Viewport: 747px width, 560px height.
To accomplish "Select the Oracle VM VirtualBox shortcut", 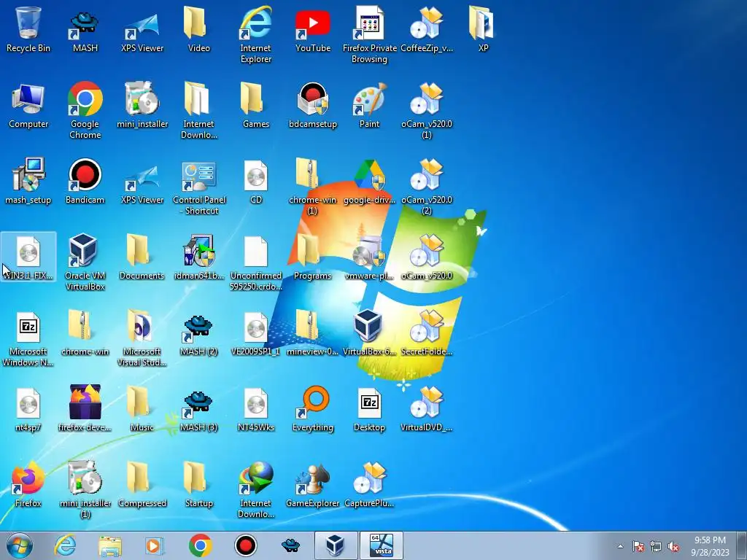I will [85, 262].
